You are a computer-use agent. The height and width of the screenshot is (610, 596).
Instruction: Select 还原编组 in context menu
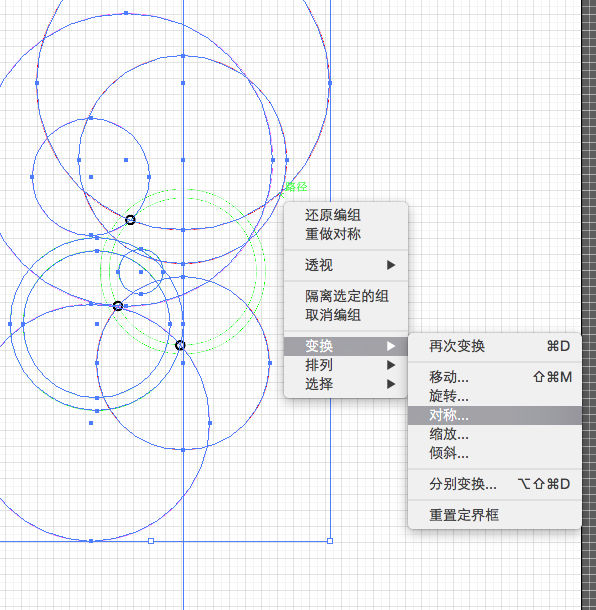[346, 215]
